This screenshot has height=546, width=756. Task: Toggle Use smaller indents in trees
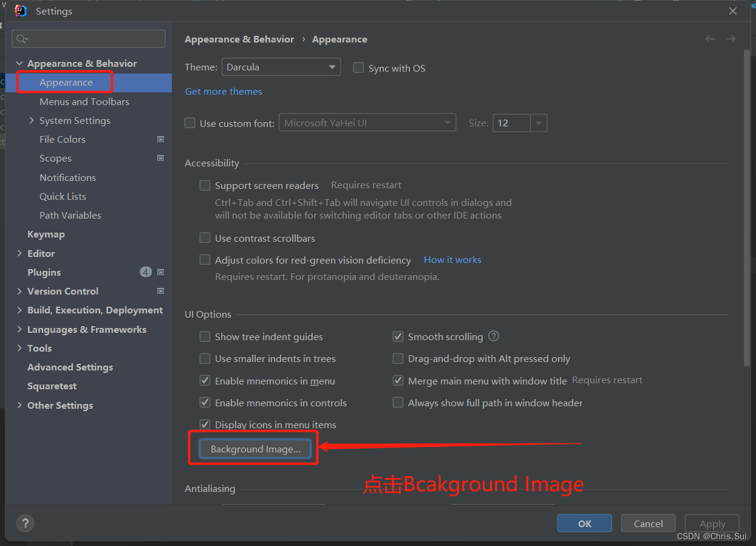[x=205, y=358]
